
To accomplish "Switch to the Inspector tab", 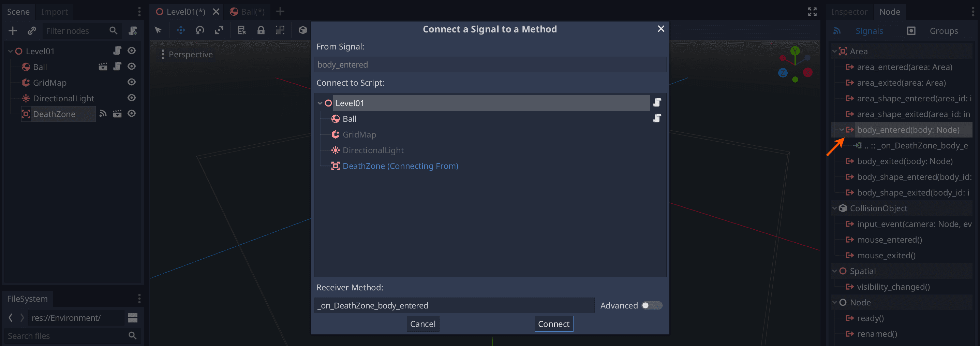I will click(849, 12).
